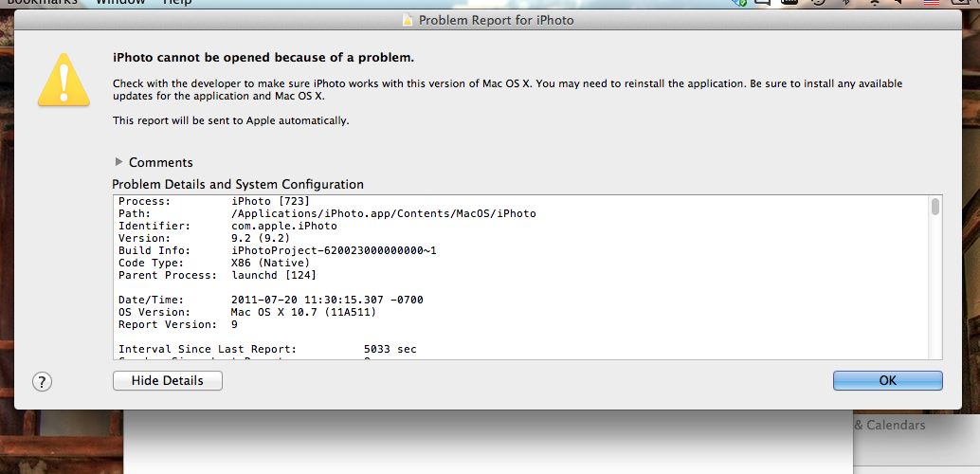This screenshot has height=474, width=980.
Task: Open the Window menu
Action: point(120,3)
